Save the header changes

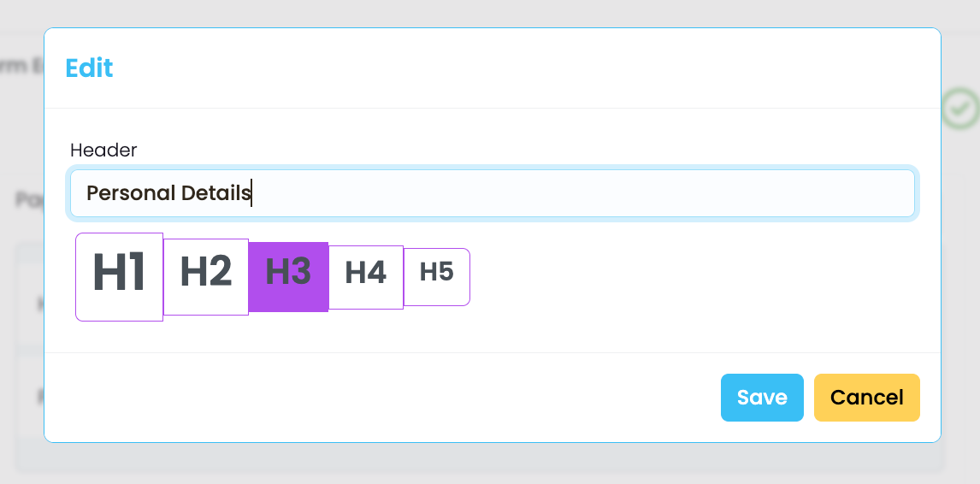coord(762,398)
